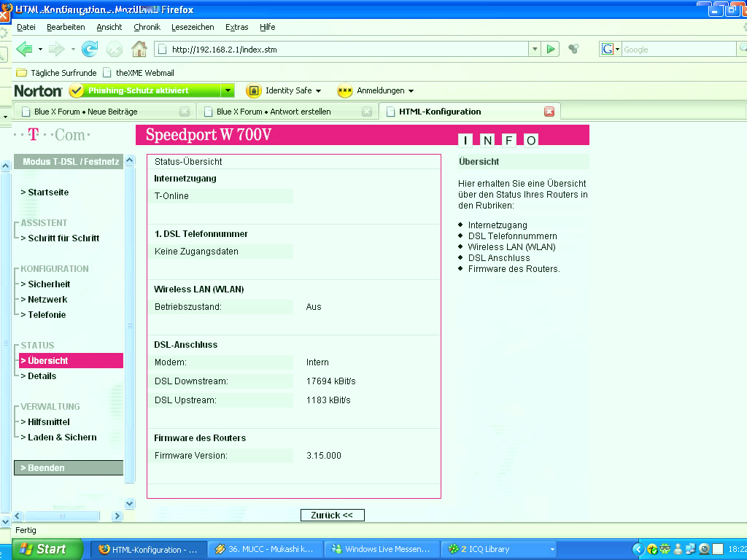Click the 17694 kBit/s downstream value

[331, 381]
